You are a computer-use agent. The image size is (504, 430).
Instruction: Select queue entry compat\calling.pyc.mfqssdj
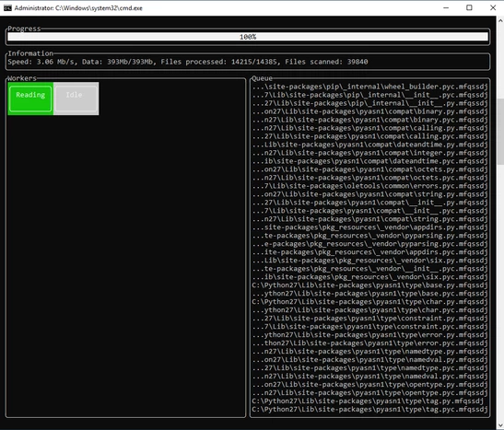tap(369, 136)
